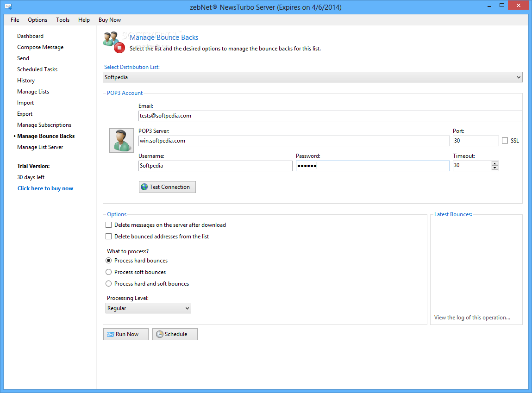Open 'View the log of this operation' link

(x=472, y=318)
